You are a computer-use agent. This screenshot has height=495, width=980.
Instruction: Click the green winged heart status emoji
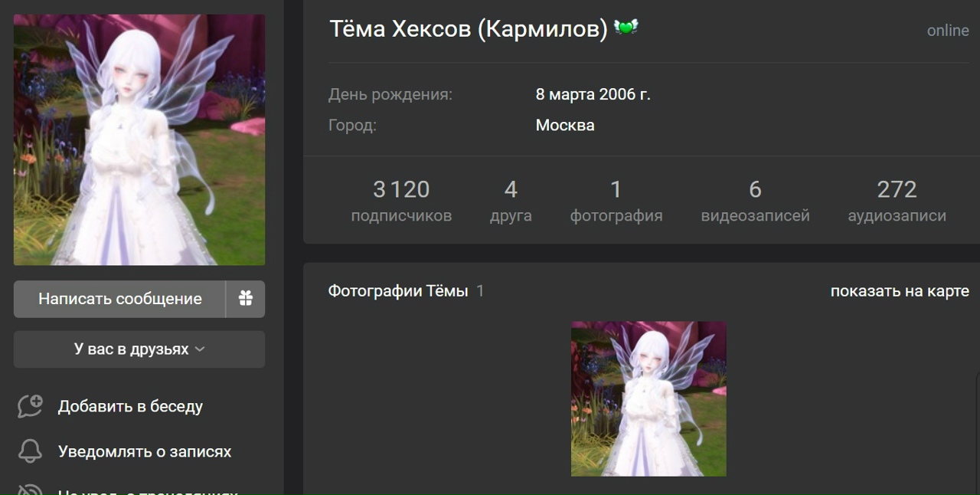(626, 28)
